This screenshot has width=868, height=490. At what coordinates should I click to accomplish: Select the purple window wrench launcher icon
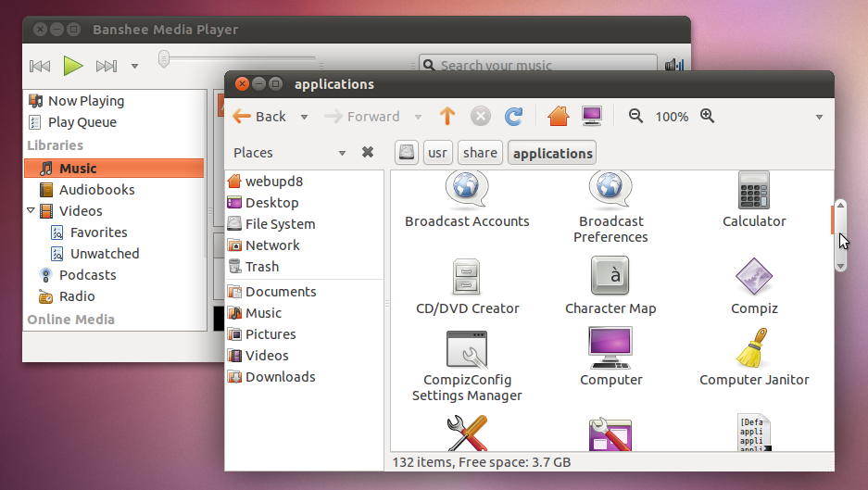tap(610, 434)
